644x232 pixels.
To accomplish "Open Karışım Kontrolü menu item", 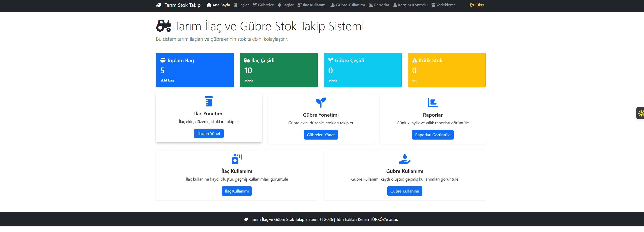I will (x=410, y=5).
